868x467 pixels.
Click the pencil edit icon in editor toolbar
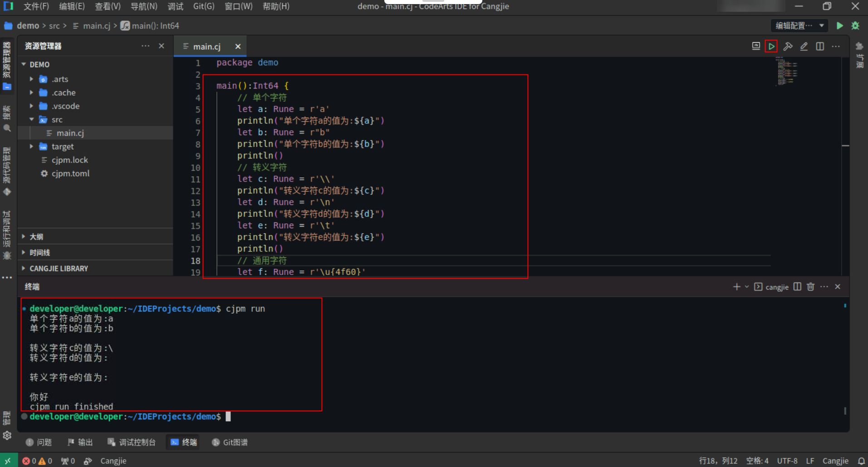coord(804,46)
